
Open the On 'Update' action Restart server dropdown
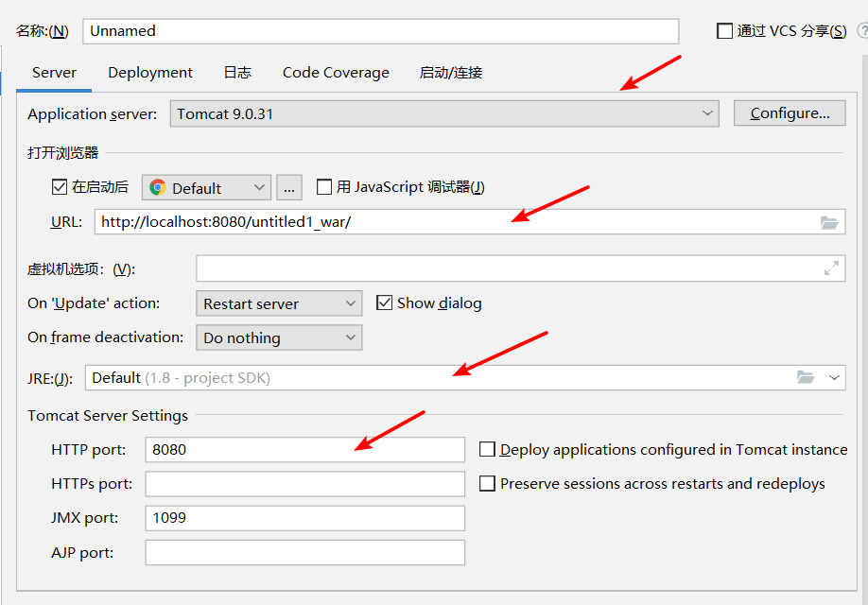(x=279, y=303)
